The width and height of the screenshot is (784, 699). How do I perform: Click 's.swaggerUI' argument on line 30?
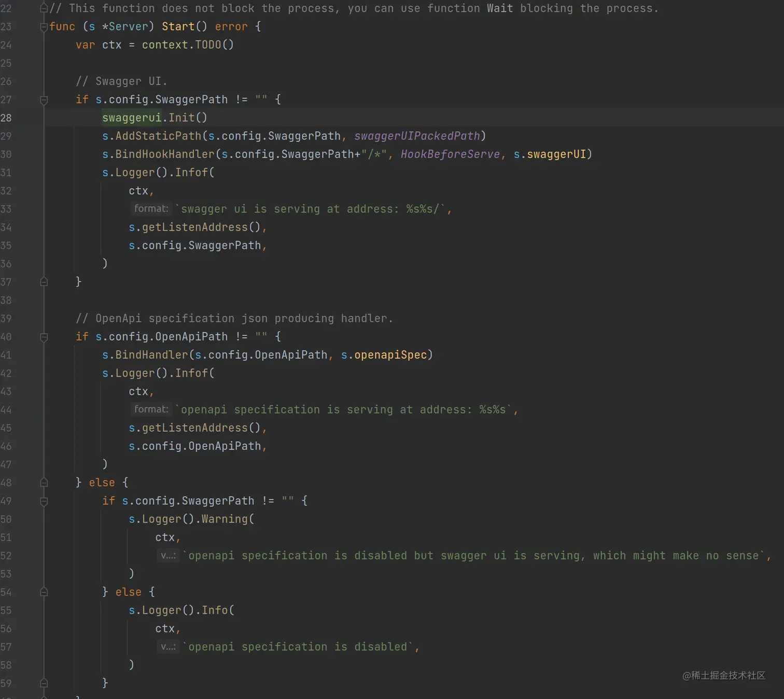pyautogui.click(x=550, y=154)
